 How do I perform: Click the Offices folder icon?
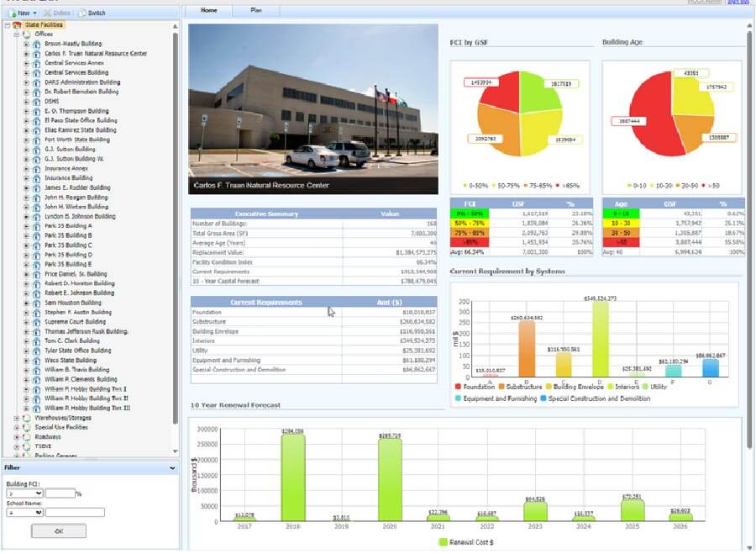point(27,34)
